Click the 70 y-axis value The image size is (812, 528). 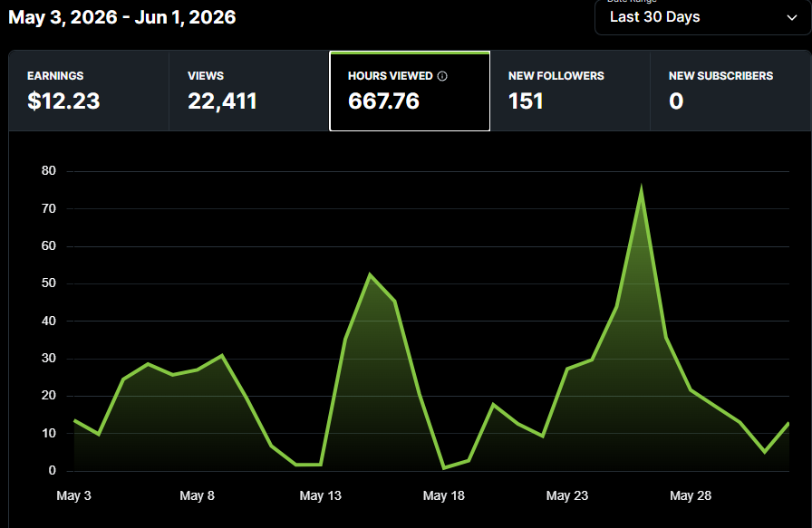coord(49,208)
